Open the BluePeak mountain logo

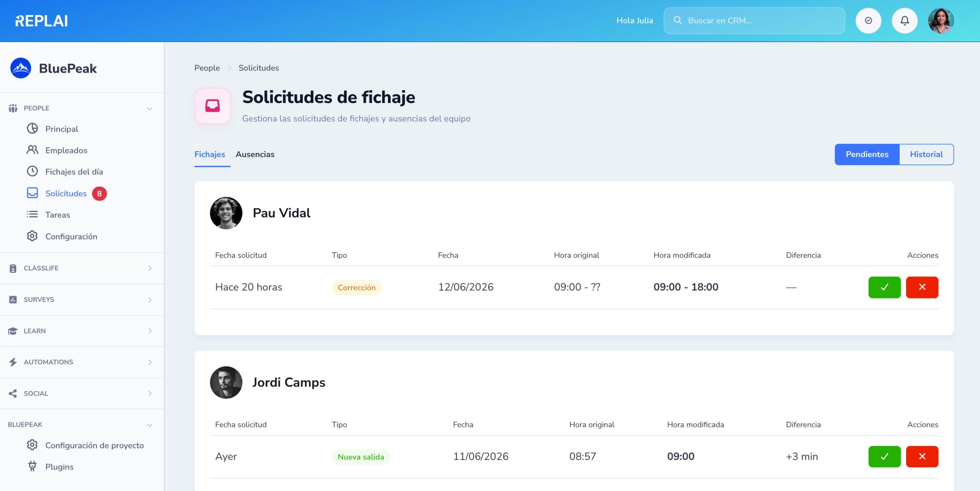[x=21, y=68]
